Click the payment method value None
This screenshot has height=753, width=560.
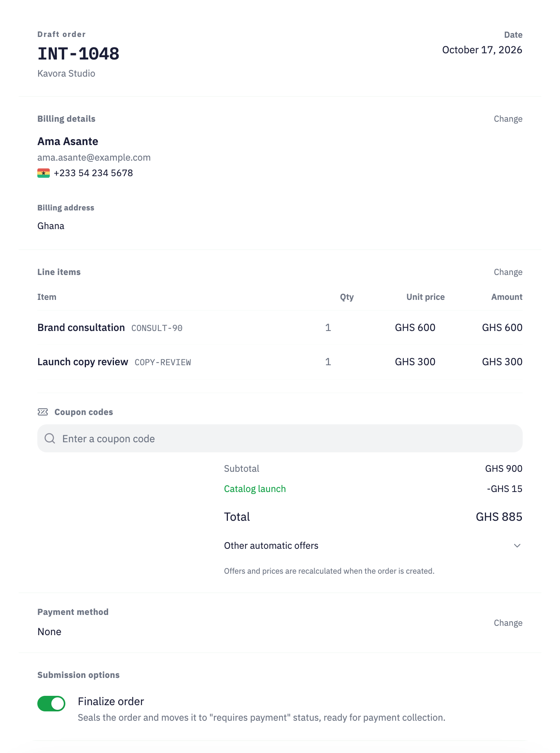pyautogui.click(x=49, y=632)
